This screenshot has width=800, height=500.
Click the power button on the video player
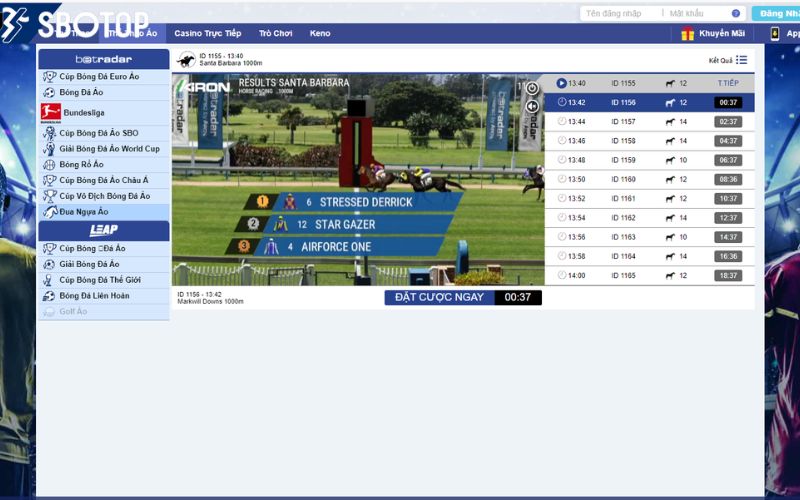532,88
